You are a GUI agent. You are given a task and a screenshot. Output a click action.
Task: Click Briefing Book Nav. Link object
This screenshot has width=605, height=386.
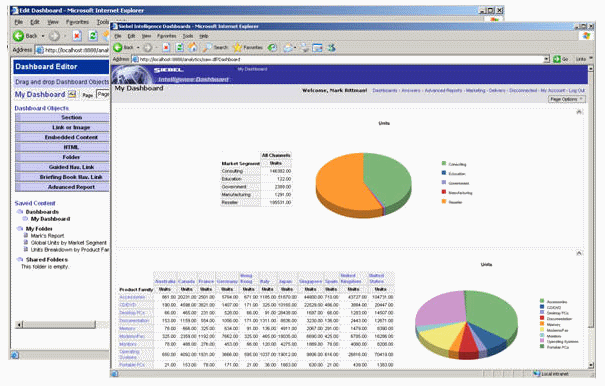pyautogui.click(x=62, y=177)
